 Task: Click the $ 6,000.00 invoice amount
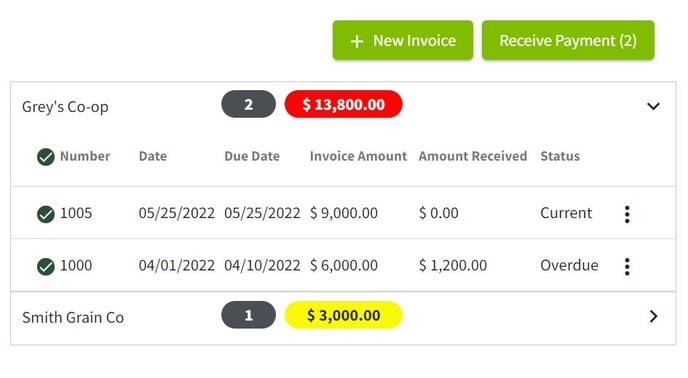(x=344, y=265)
